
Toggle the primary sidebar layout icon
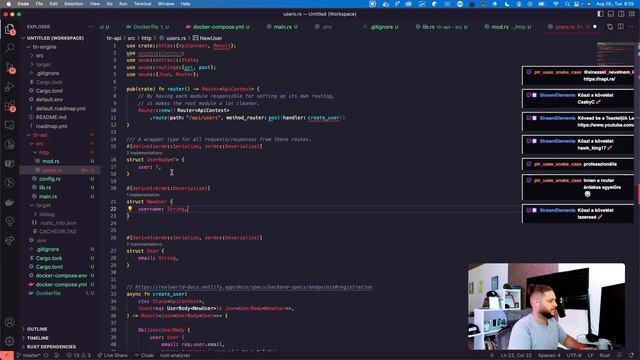(x=600, y=14)
